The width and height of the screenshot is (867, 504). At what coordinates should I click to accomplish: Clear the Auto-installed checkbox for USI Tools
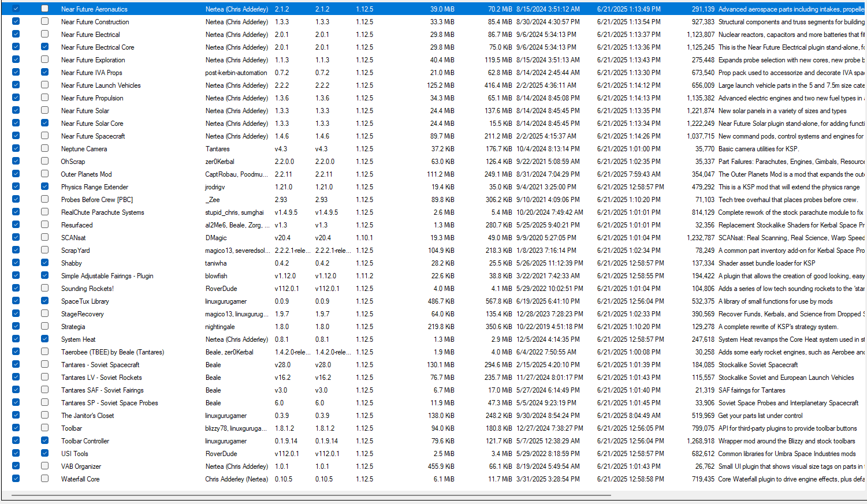click(44, 453)
